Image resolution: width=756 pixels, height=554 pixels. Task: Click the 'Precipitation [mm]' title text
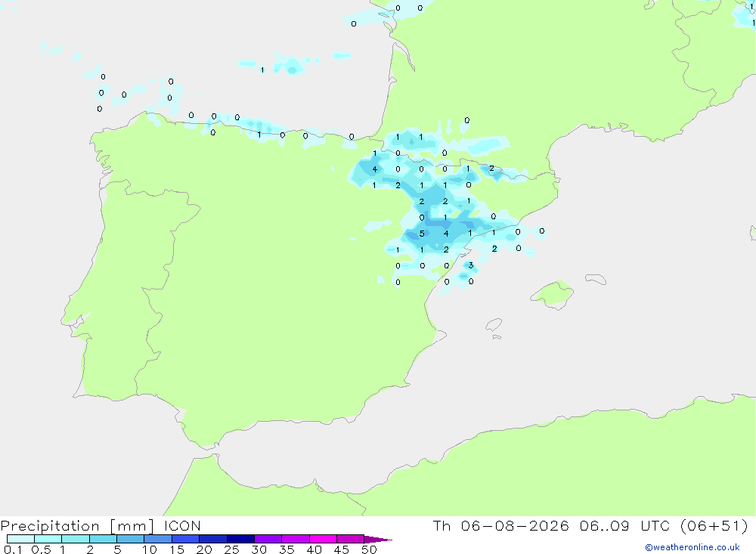pyautogui.click(x=77, y=526)
